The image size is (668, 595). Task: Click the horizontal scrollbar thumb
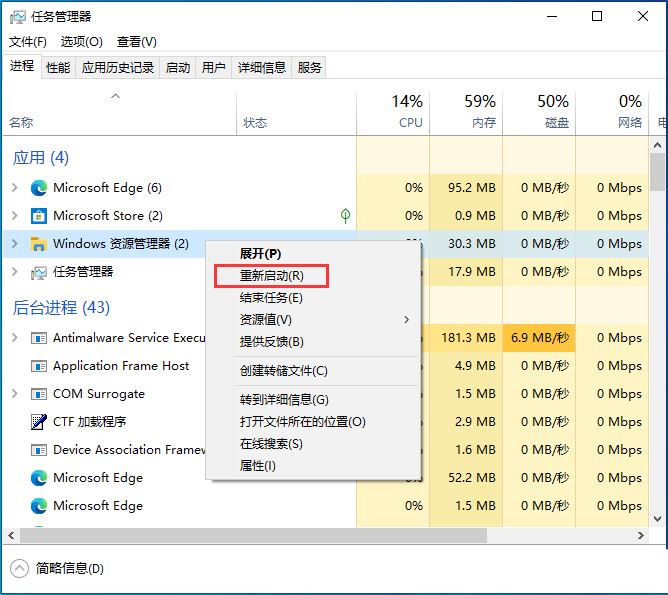coord(253,536)
